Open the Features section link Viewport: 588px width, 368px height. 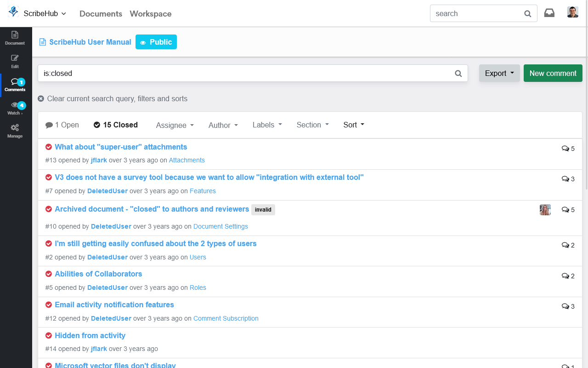[203, 191]
